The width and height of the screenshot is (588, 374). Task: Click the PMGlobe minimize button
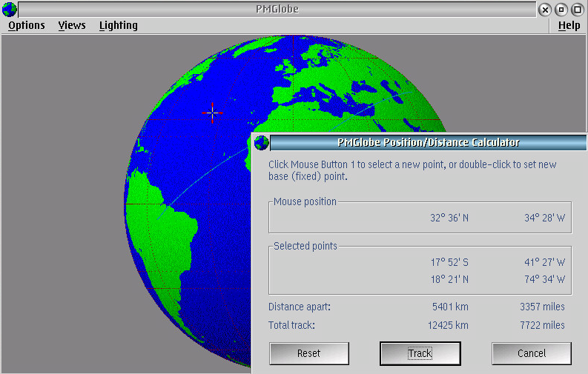561,10
